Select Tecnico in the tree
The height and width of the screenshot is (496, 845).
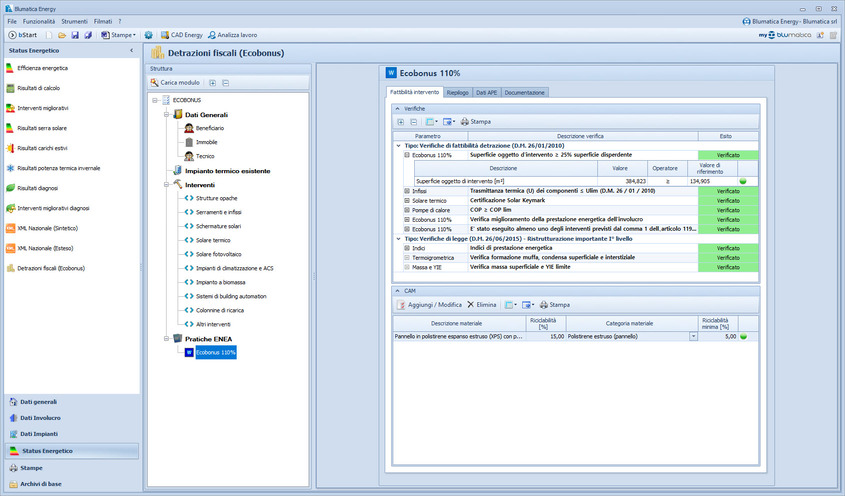[205, 156]
